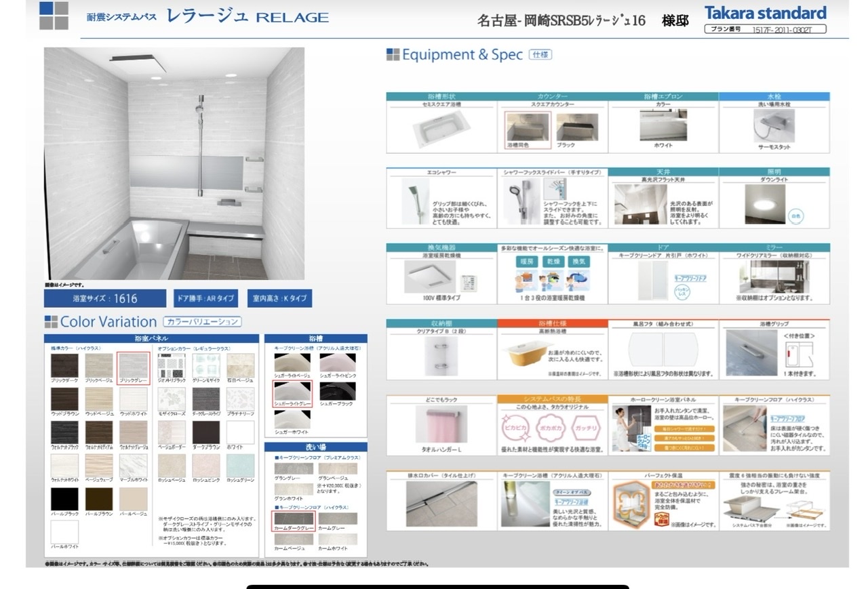Click the 暖房 heating icon
868x589 pixels.
(x=526, y=261)
